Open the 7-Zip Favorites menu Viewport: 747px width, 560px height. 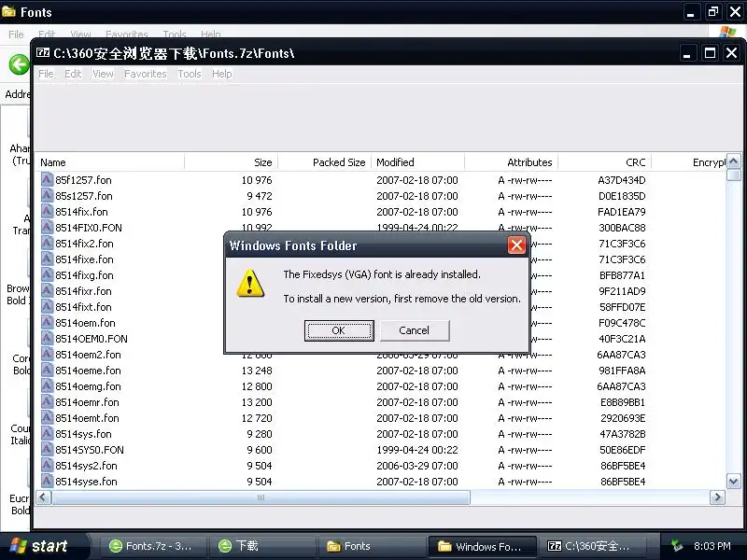tap(146, 74)
